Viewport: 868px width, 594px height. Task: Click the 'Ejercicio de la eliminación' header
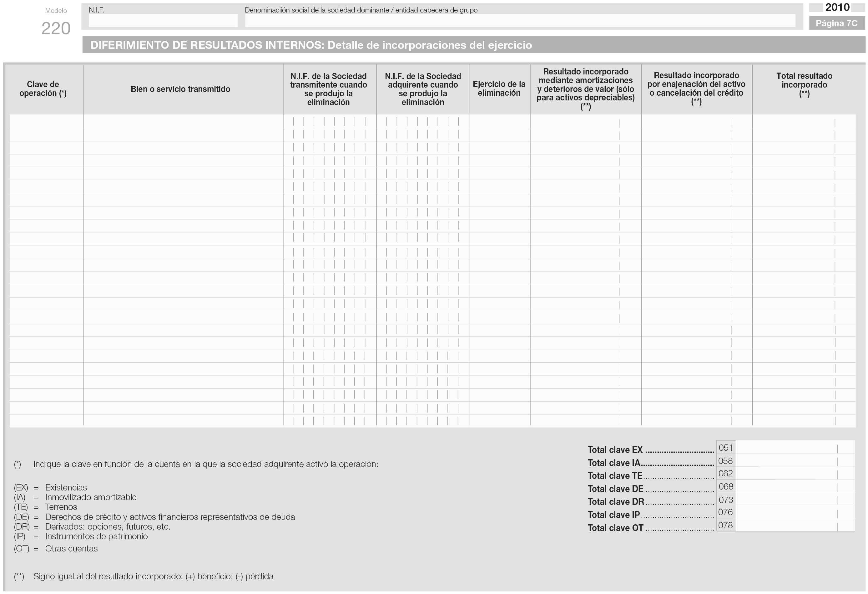pos(499,89)
